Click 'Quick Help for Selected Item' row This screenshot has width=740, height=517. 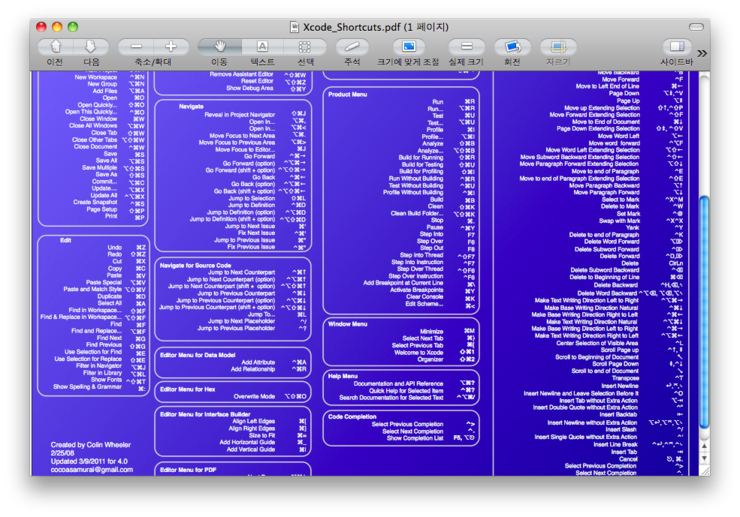(x=422, y=391)
